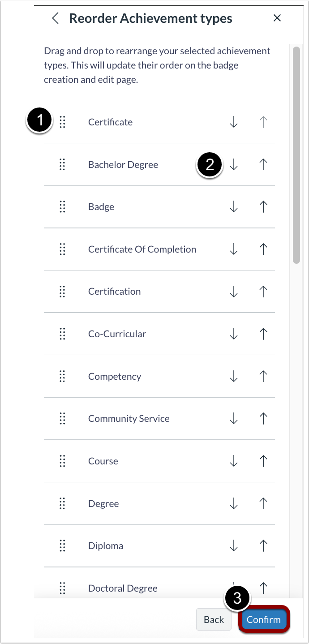Image resolution: width=309 pixels, height=644 pixels.
Task: Move Certification up one position
Action: click(263, 292)
